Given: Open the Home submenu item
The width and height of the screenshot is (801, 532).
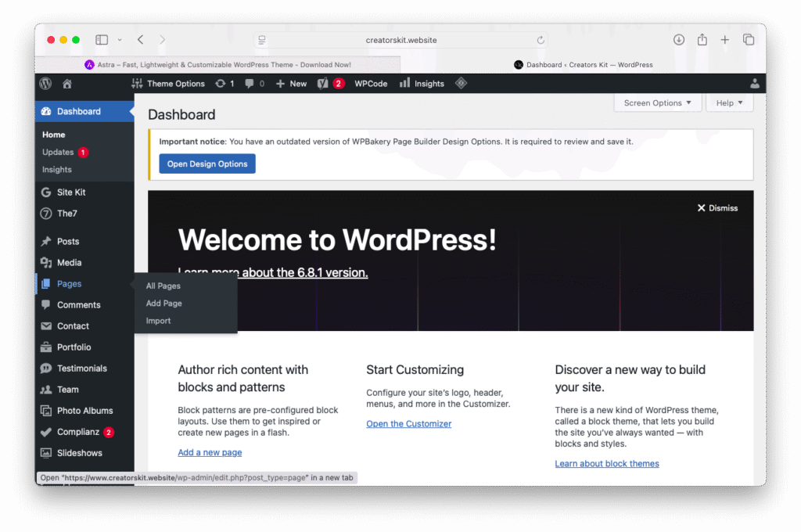Looking at the screenshot, I should [54, 135].
